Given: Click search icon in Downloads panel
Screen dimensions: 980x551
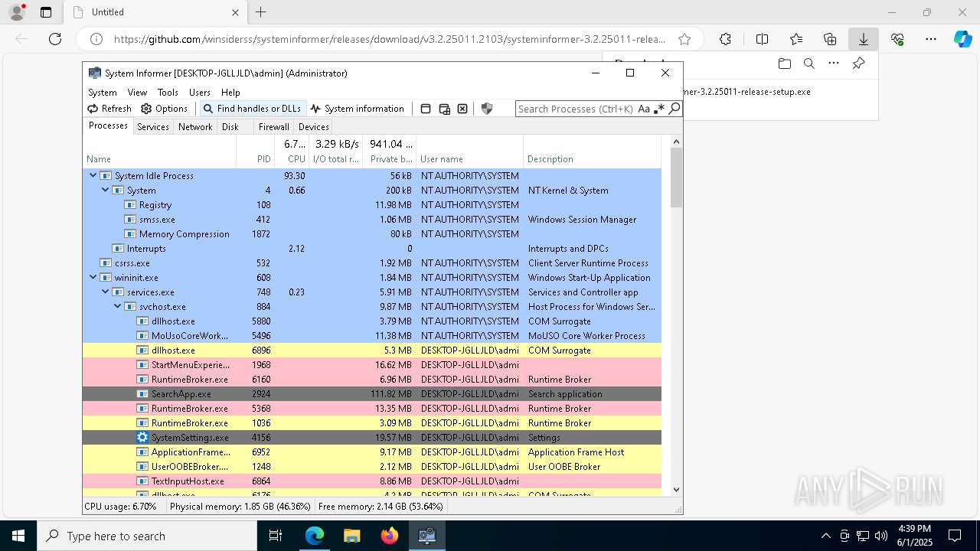Looking at the screenshot, I should point(808,64).
